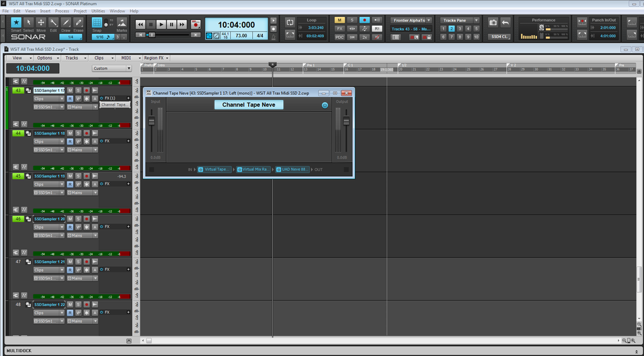Pick the Draw tool in toolbar

[x=66, y=23]
